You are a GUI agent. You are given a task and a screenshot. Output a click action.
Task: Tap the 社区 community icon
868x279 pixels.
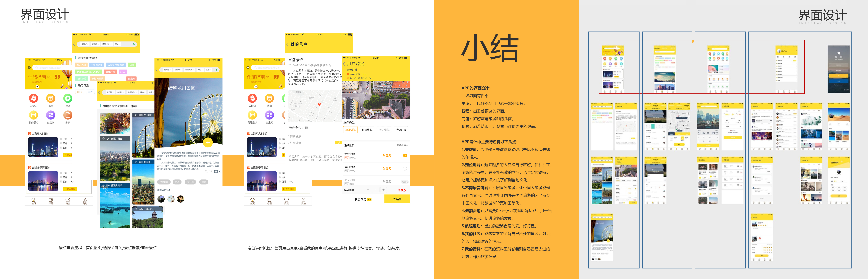coord(68,98)
